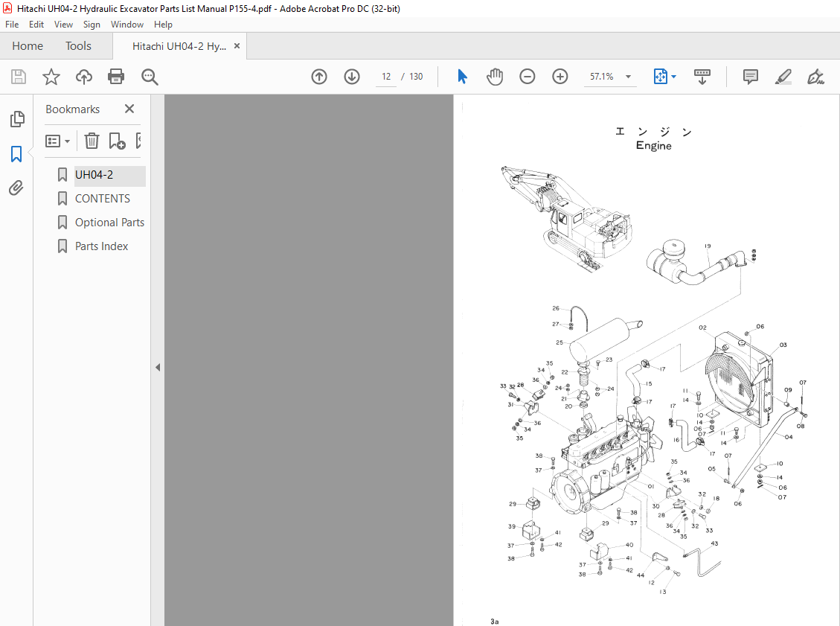This screenshot has width=840, height=626.
Task: Choose the Selection arrow tool
Action: tap(462, 77)
